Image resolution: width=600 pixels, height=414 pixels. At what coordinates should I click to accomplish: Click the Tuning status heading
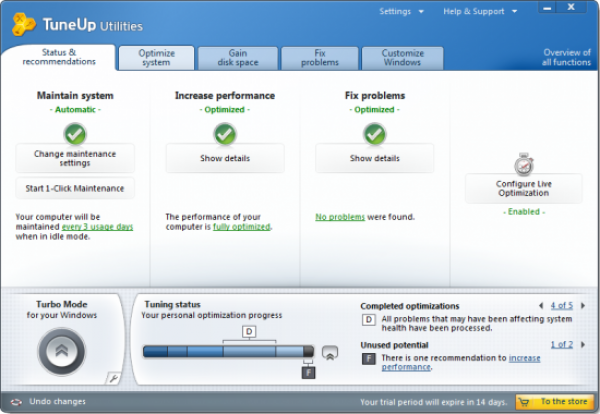point(173,305)
